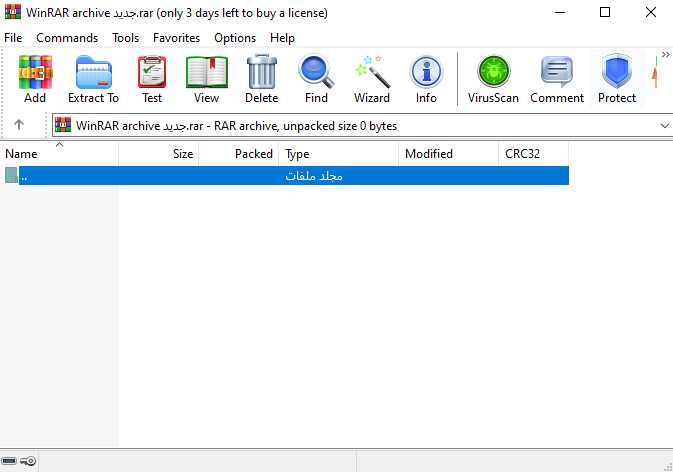Click the drive icon in status bar
This screenshot has width=673, height=472.
click(9, 461)
